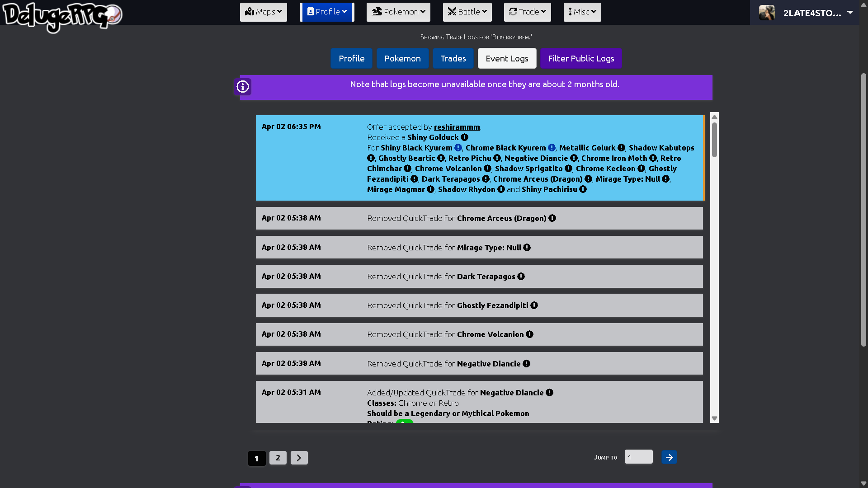Click the Jump To go arrow button
Screen dimensions: 868x488
pos(670,457)
